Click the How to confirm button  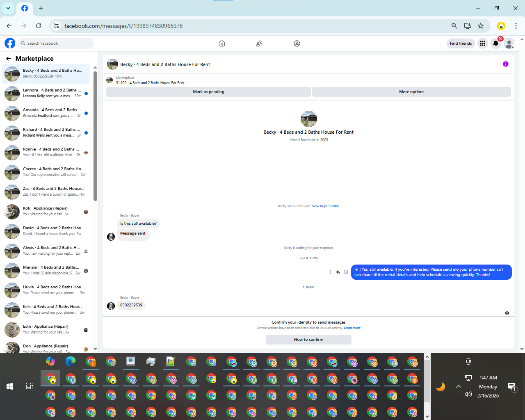[x=308, y=340]
